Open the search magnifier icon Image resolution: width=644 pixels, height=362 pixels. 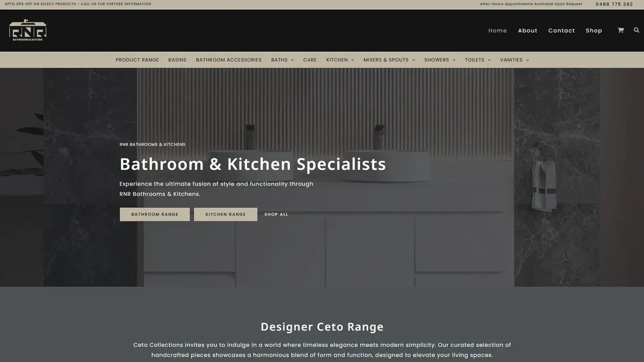click(637, 30)
